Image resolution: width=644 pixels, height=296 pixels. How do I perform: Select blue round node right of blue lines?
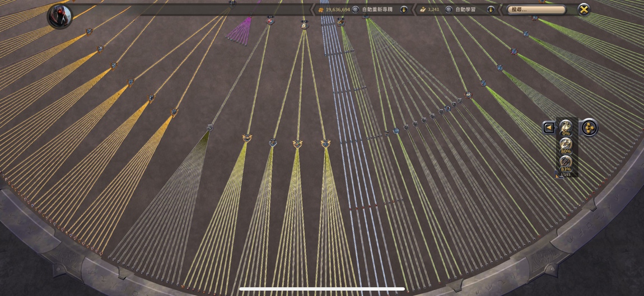tap(396, 131)
